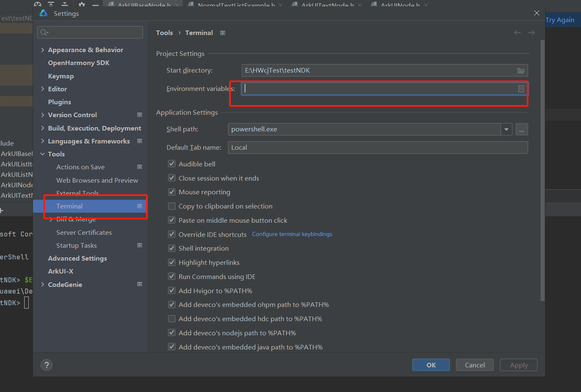Open the environment variables editor icon
The image size is (581, 392).
point(521,89)
